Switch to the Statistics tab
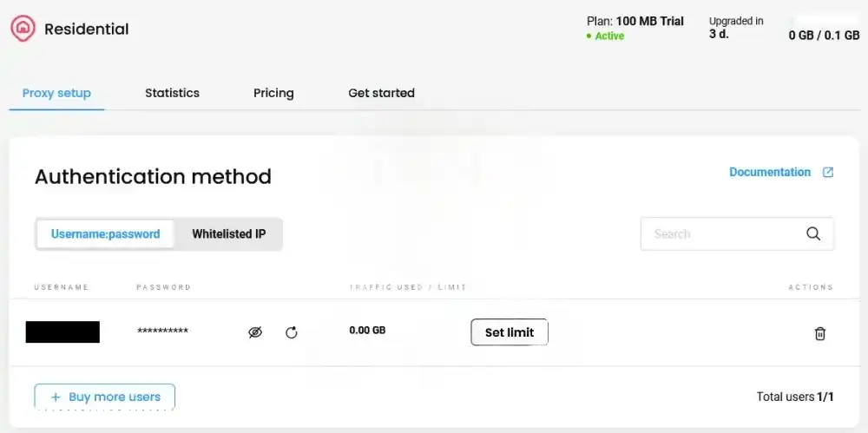 pos(172,93)
